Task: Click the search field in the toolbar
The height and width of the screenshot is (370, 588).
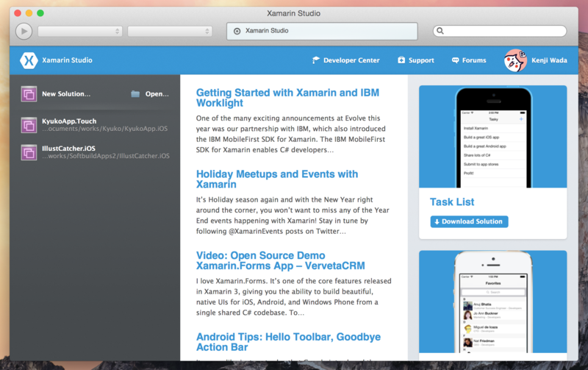Action: (500, 31)
